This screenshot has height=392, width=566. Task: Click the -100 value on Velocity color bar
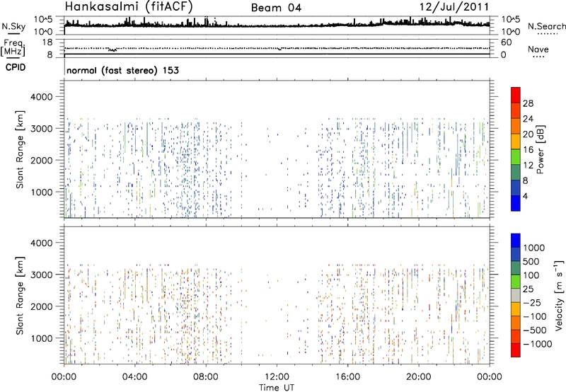click(535, 316)
